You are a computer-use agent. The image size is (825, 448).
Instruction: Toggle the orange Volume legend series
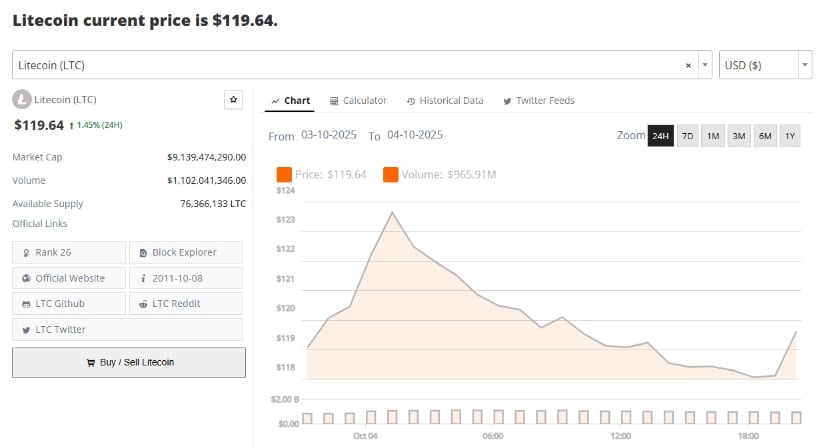tap(390, 174)
